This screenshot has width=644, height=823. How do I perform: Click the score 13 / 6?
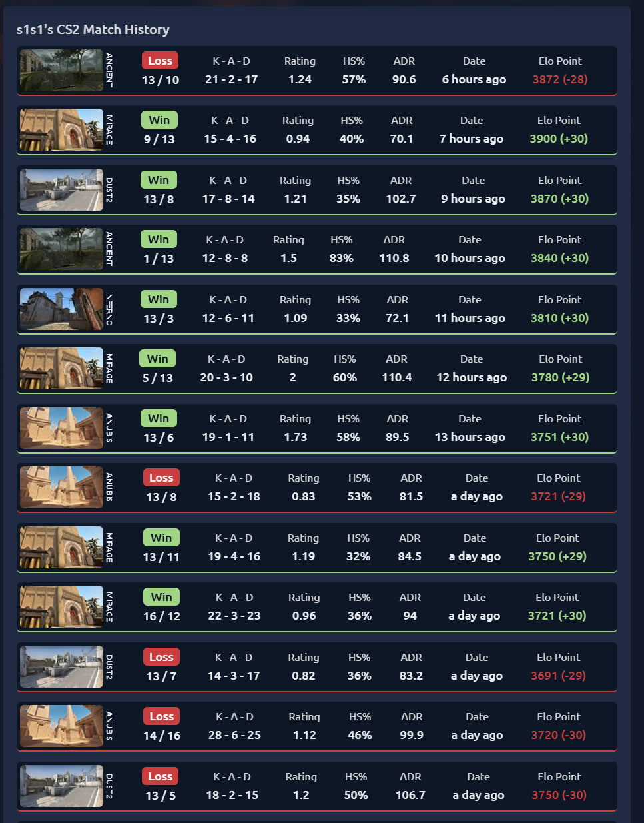click(159, 438)
